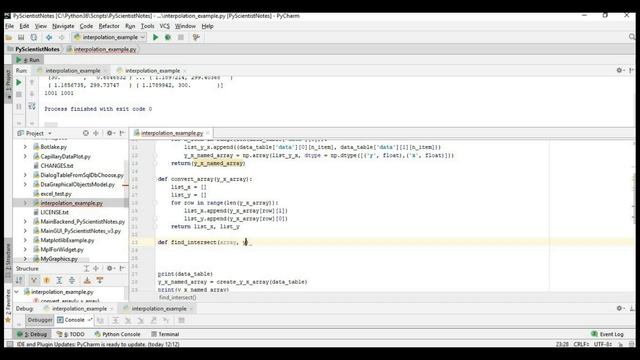Hide the Project panel
Screen dimensions: 640x360
(x=122, y=133)
